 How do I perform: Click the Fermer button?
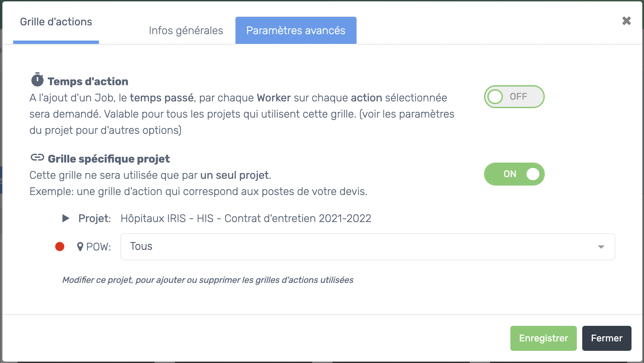pos(607,338)
